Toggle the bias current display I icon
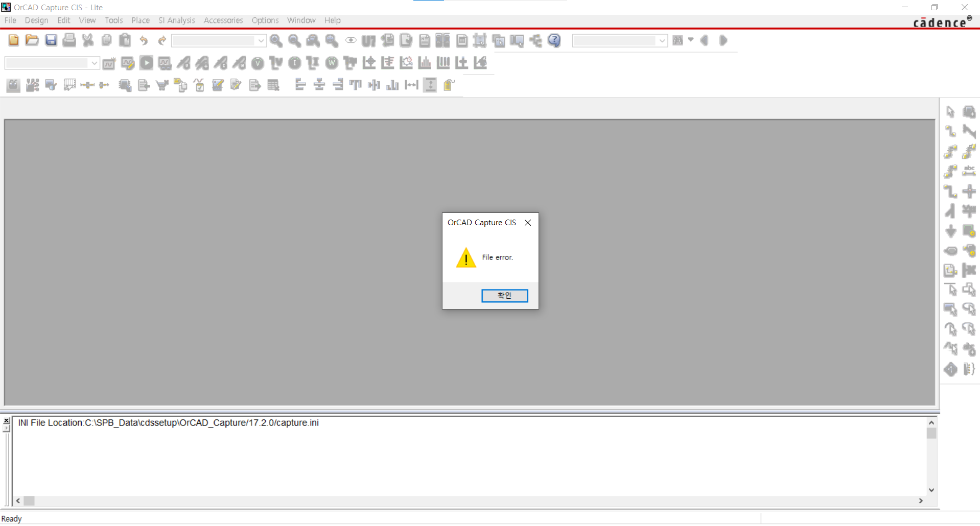The image size is (980, 526). pos(295,63)
